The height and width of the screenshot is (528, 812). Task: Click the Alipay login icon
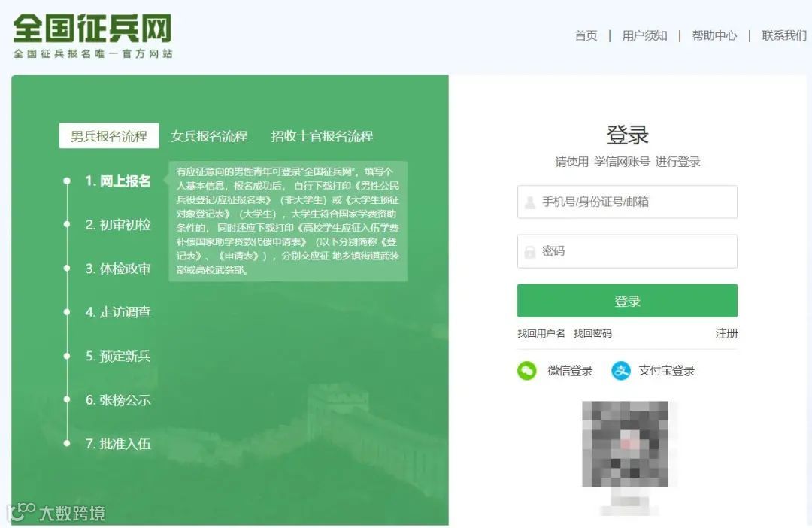(x=621, y=371)
